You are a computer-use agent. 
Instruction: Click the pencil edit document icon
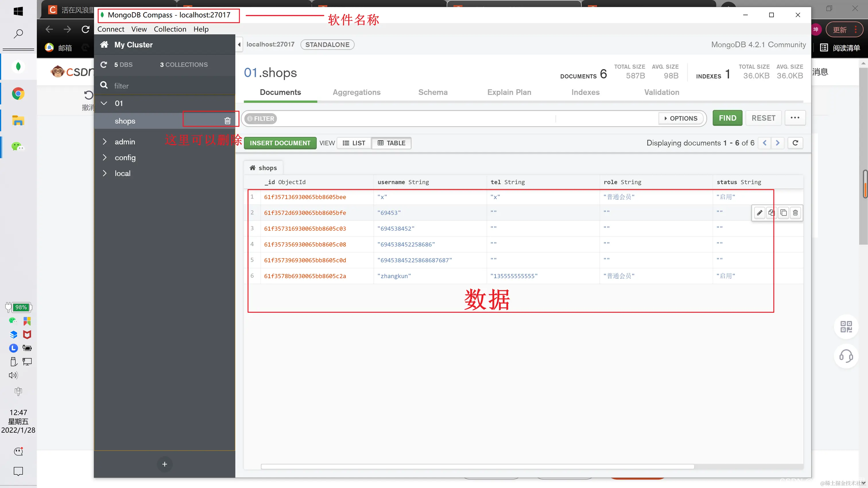pos(759,213)
